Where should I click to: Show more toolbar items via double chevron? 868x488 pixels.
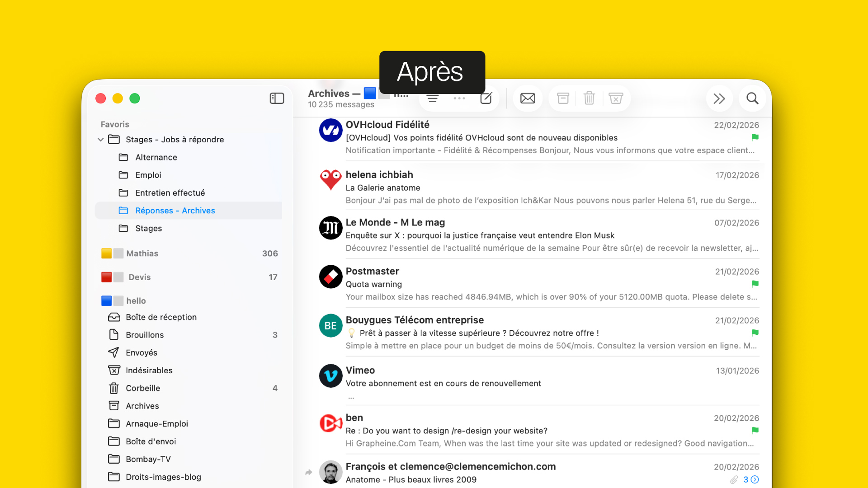pyautogui.click(x=719, y=99)
